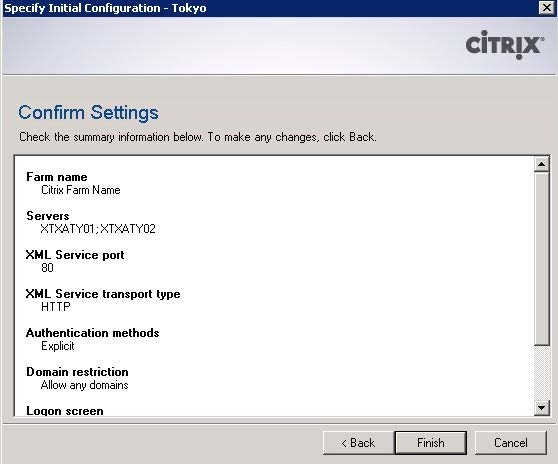Click the Confirm Settings title

click(x=88, y=113)
